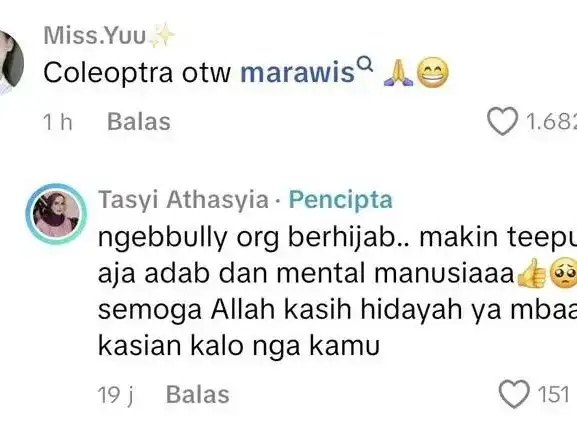Click the pleading face emoji in Tasyi's comment
This screenshot has width=577, height=433.
pyautogui.click(x=563, y=273)
